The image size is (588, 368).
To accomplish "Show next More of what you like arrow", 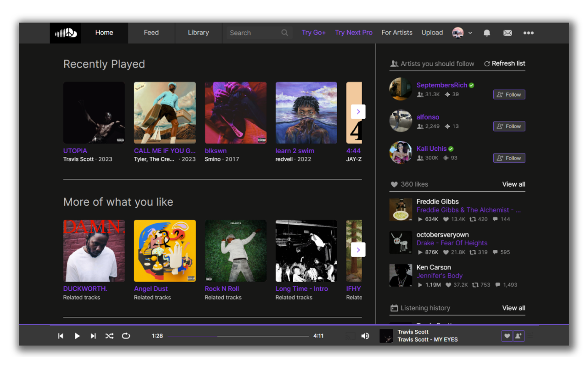I will click(x=358, y=250).
